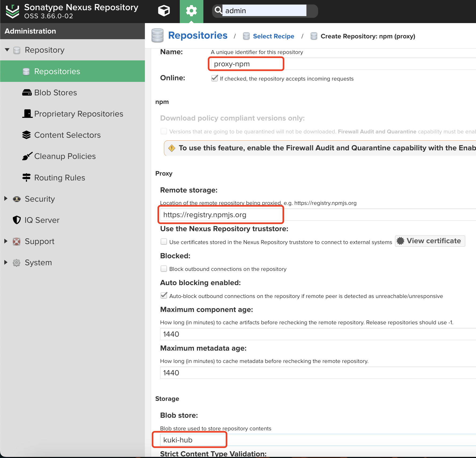Viewport: 476px width, 458px height.
Task: Open the Blob store kuki-hub dropdown
Action: click(318, 440)
